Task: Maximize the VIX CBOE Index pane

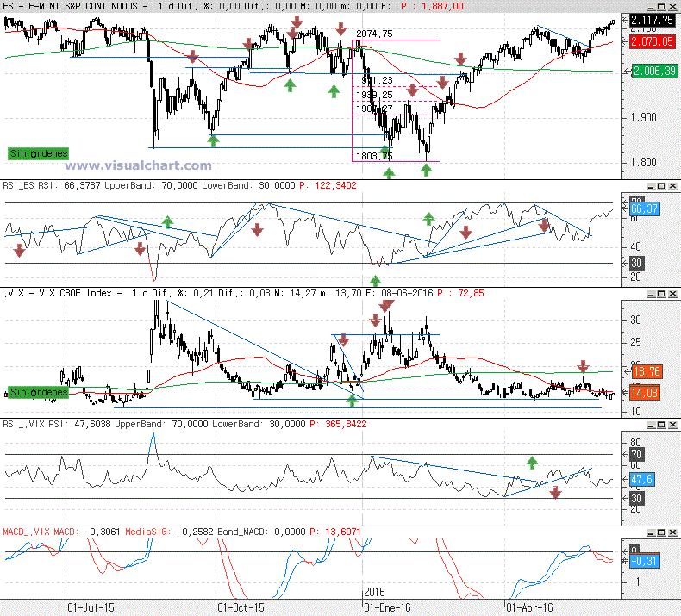Action: pyautogui.click(x=661, y=294)
